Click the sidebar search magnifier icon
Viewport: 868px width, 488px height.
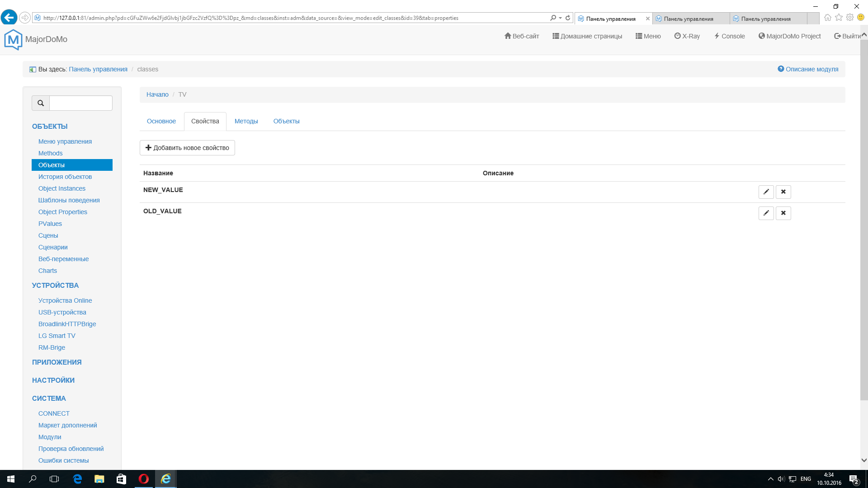pyautogui.click(x=41, y=103)
